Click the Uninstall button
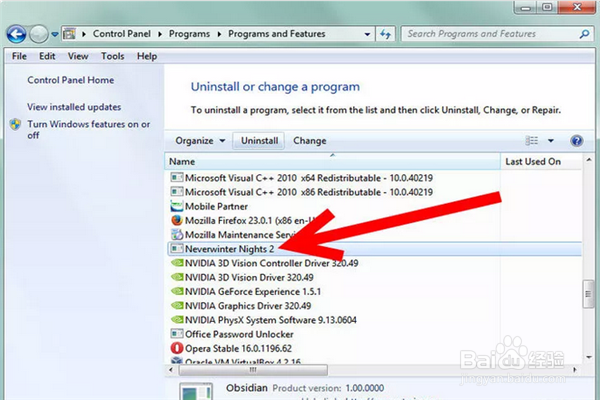600x400 pixels. coord(259,141)
